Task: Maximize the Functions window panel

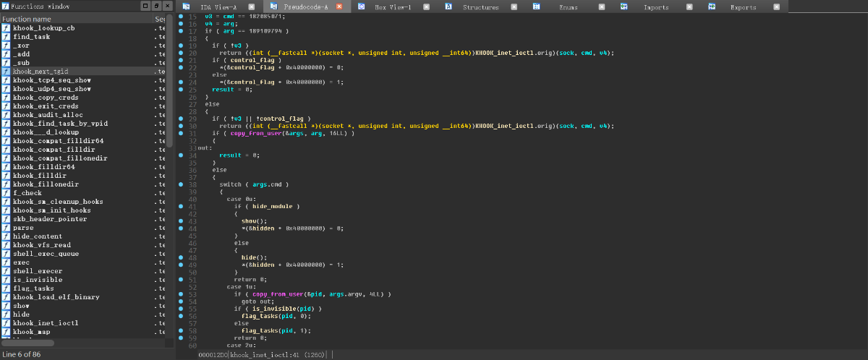Action: (145, 6)
